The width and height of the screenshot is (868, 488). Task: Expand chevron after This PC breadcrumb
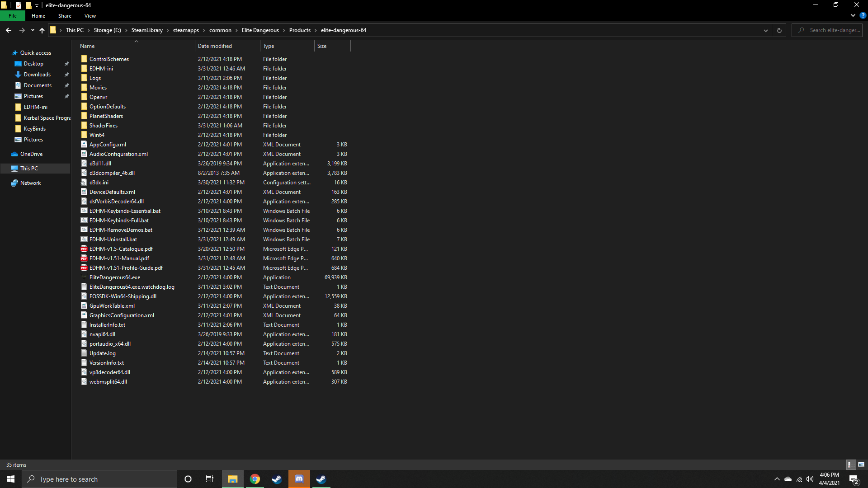(89, 30)
